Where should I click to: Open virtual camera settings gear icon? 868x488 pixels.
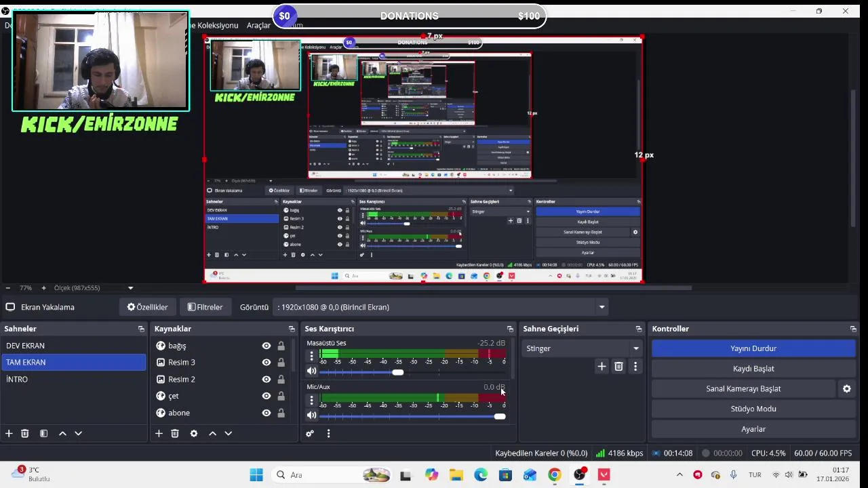coord(846,388)
